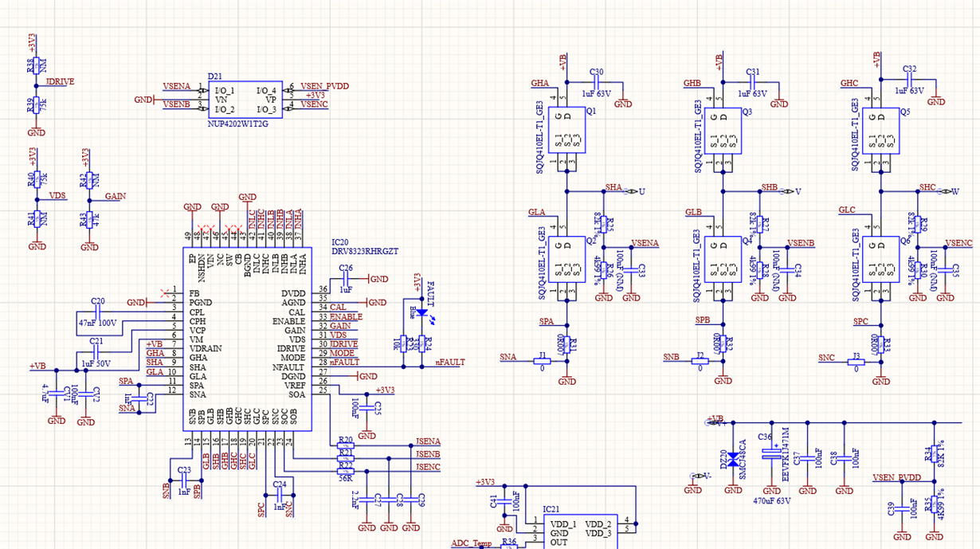Select resistor R20 on JSENA line

345,446
